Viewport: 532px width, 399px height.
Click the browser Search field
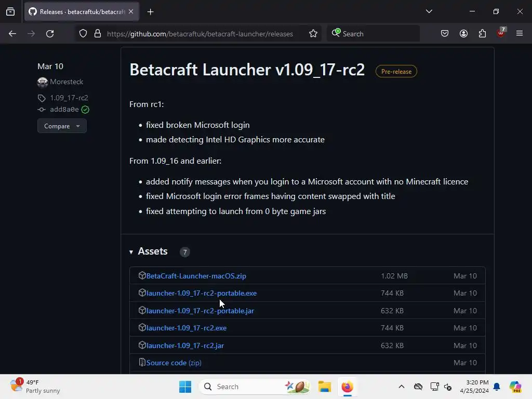coord(373,34)
